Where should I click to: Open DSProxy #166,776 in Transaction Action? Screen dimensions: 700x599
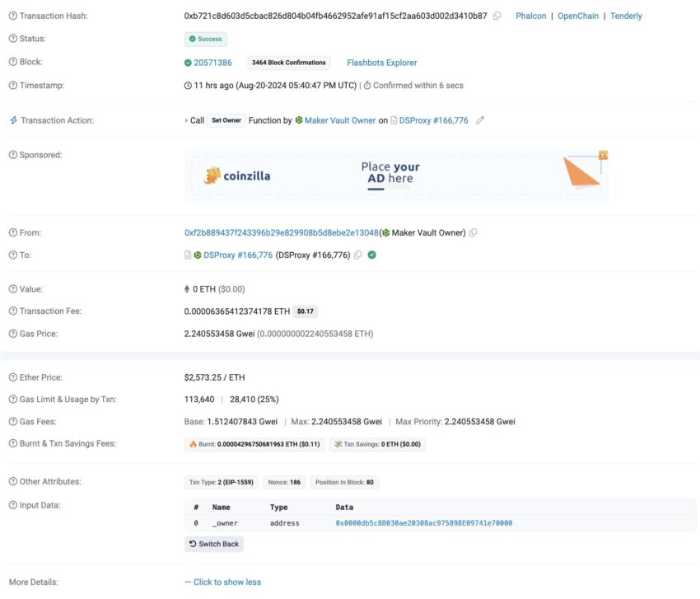[x=433, y=120]
